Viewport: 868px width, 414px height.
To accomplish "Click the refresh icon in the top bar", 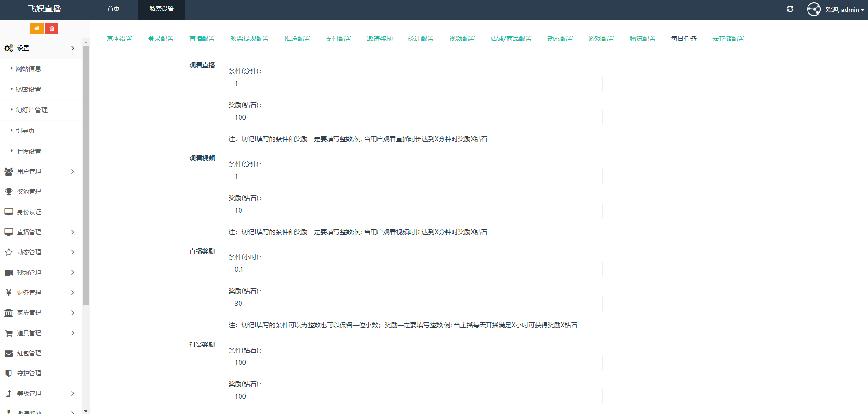I will click(x=790, y=9).
